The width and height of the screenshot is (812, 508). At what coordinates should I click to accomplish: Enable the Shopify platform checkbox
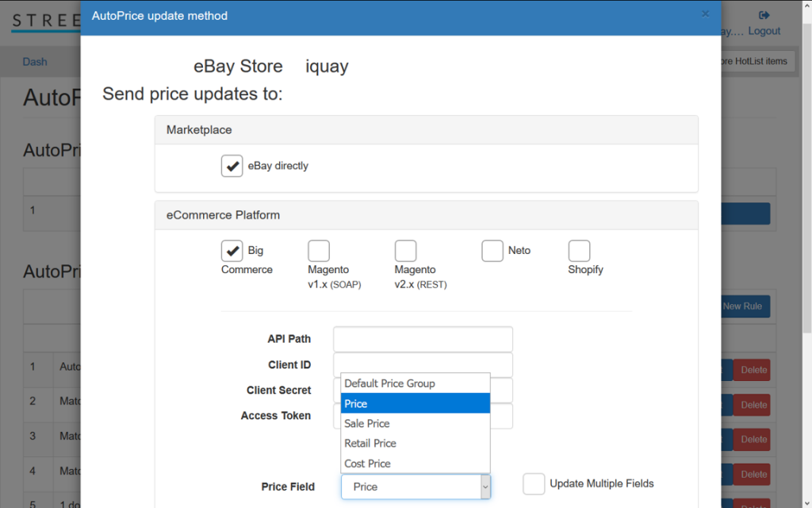(579, 251)
